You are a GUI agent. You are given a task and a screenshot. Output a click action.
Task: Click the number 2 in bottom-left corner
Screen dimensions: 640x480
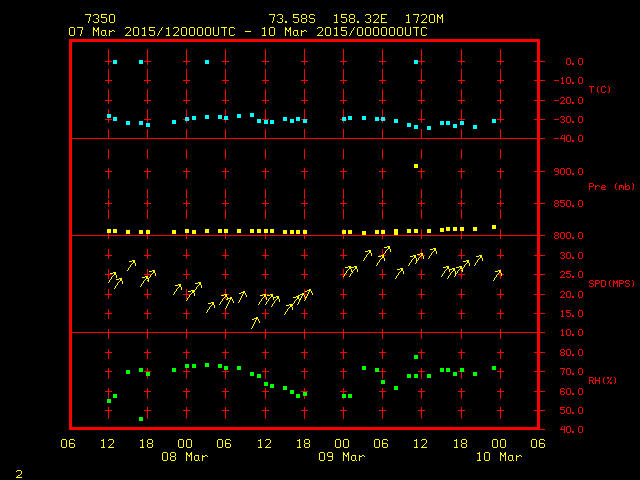[18, 471]
